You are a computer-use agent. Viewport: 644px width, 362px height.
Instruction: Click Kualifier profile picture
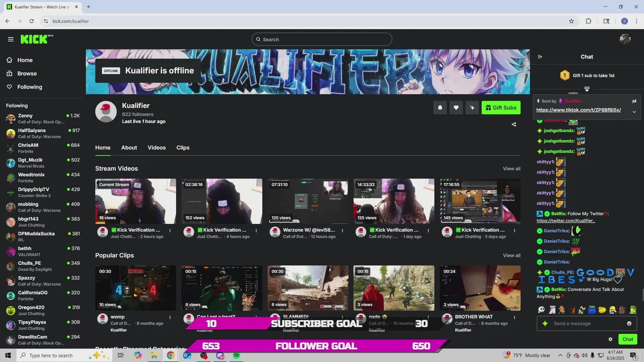pyautogui.click(x=106, y=112)
